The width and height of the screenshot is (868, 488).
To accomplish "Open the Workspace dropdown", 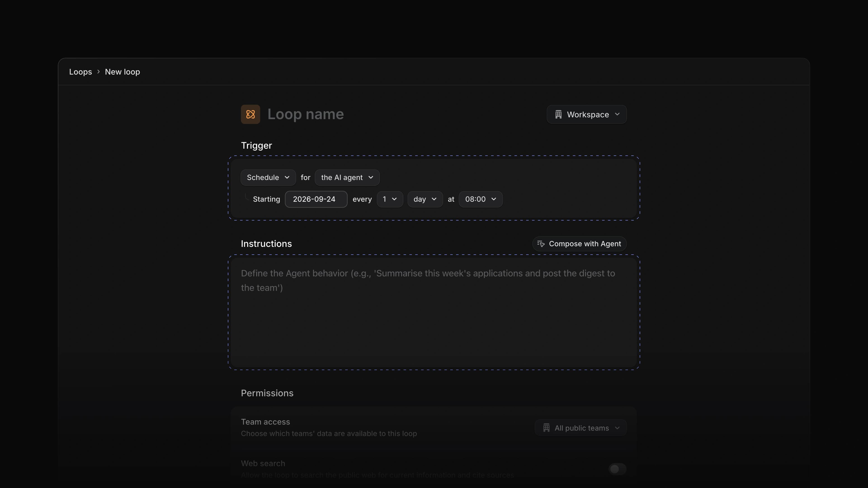I will (x=587, y=115).
